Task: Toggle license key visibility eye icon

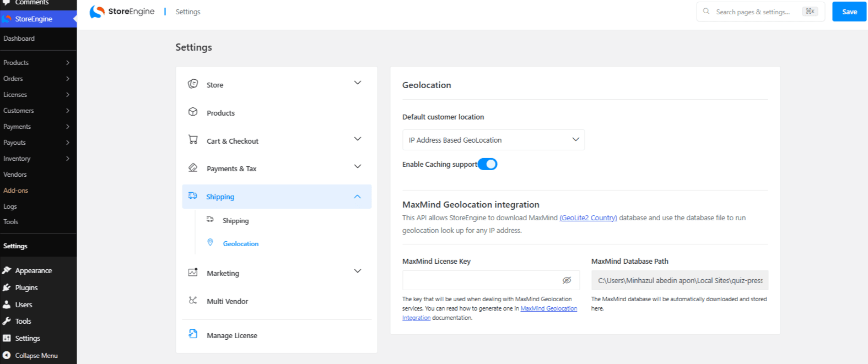Action: [x=567, y=280]
